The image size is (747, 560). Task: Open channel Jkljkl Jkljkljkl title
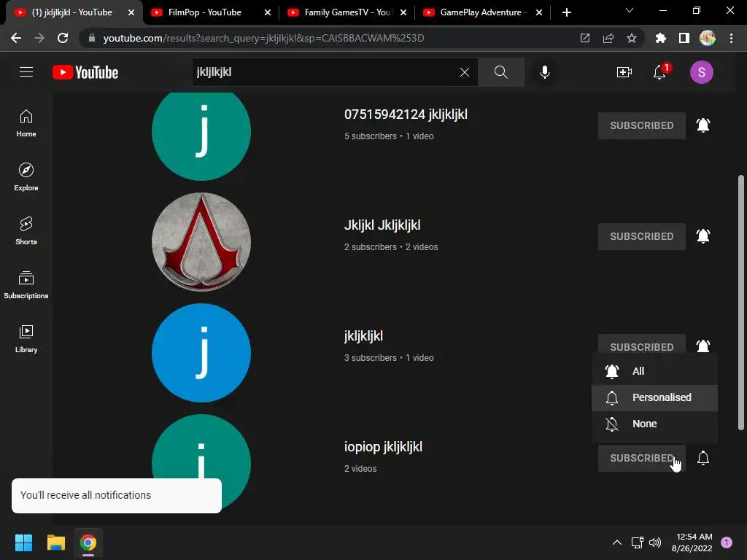point(382,225)
